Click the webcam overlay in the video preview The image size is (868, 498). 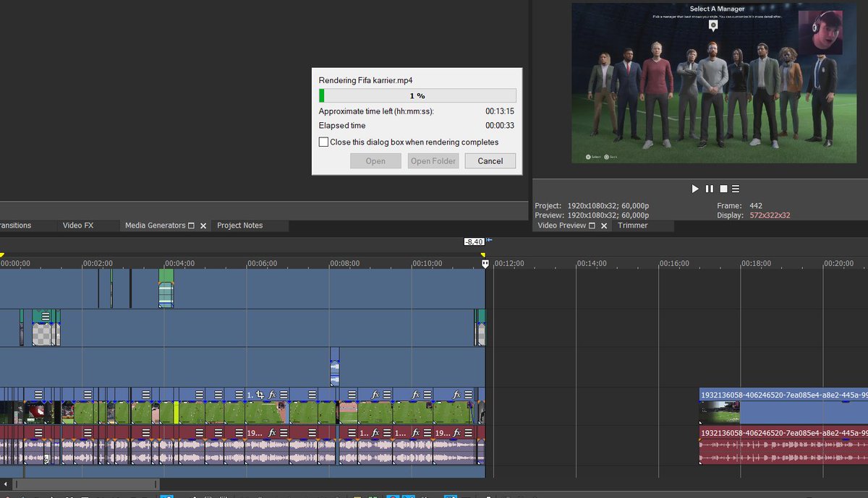(820, 33)
